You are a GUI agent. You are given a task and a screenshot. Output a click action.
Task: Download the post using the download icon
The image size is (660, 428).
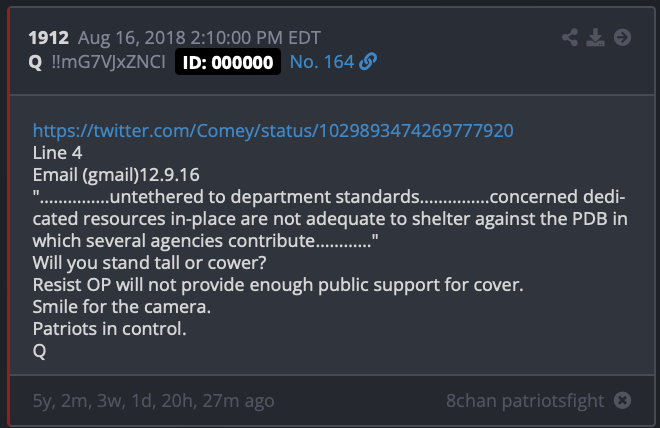tap(596, 37)
